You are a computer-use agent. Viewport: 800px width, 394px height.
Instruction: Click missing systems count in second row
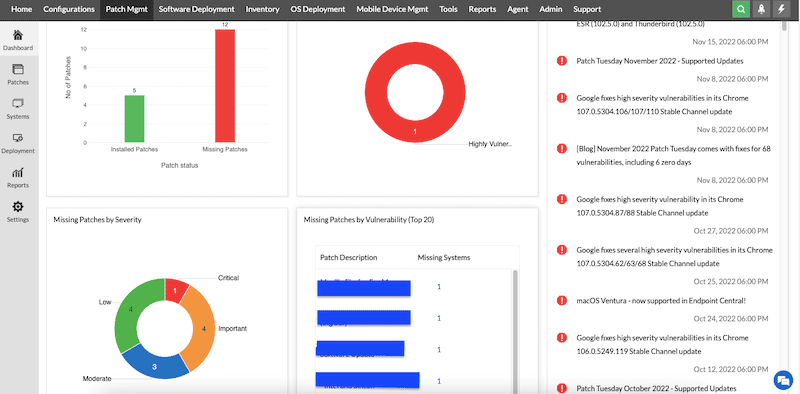[439, 318]
